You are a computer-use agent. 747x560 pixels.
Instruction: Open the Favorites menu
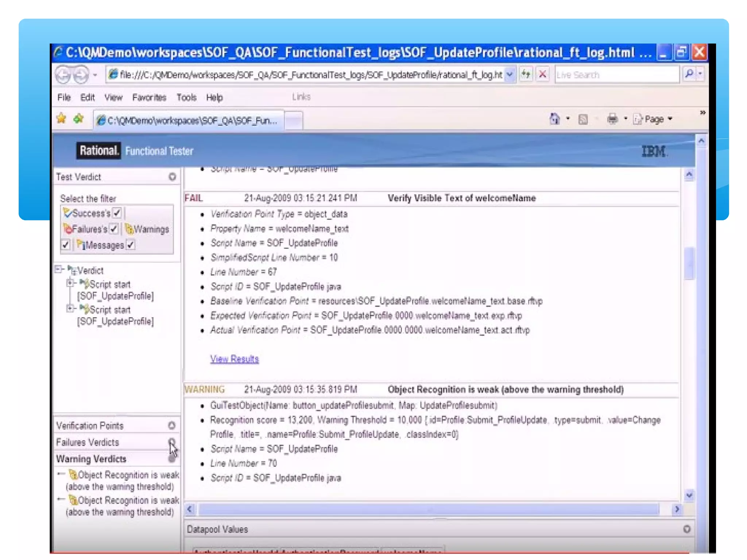point(149,97)
